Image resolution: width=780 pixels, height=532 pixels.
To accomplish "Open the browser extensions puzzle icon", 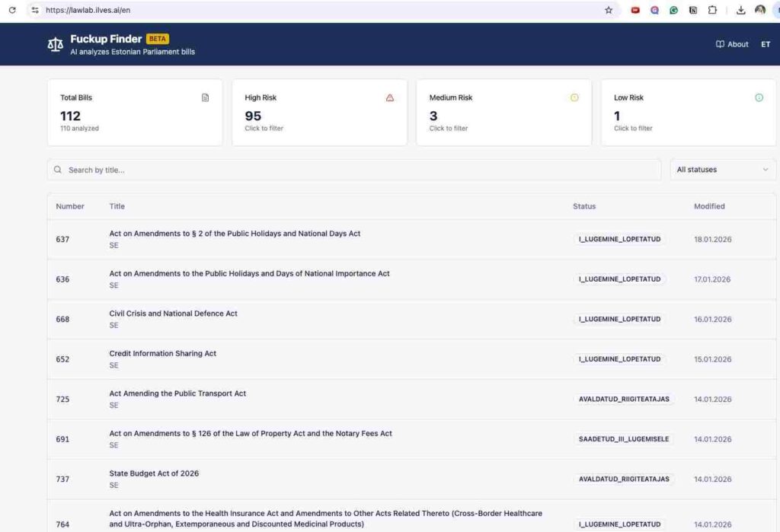I will coord(712,11).
